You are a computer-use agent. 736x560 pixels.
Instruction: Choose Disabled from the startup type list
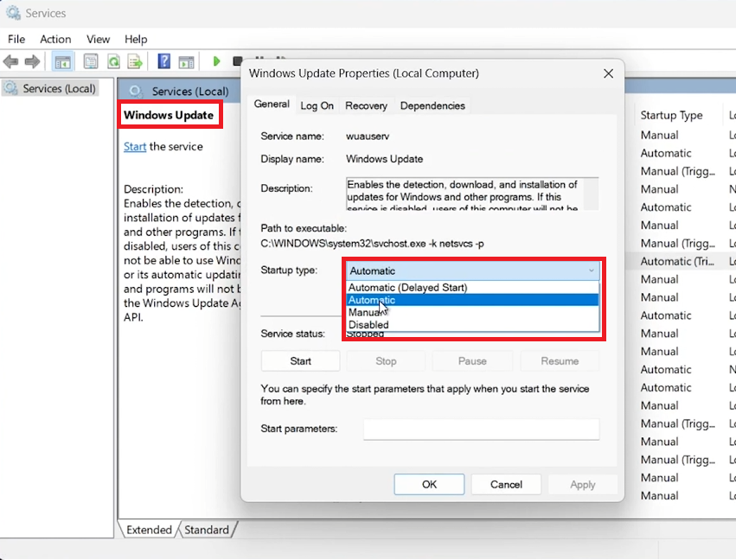pyautogui.click(x=473, y=325)
